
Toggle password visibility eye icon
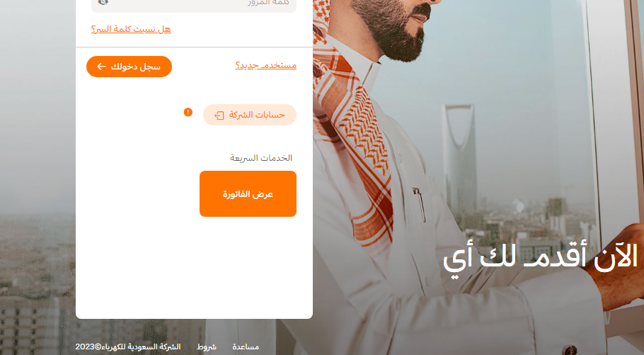(103, 2)
